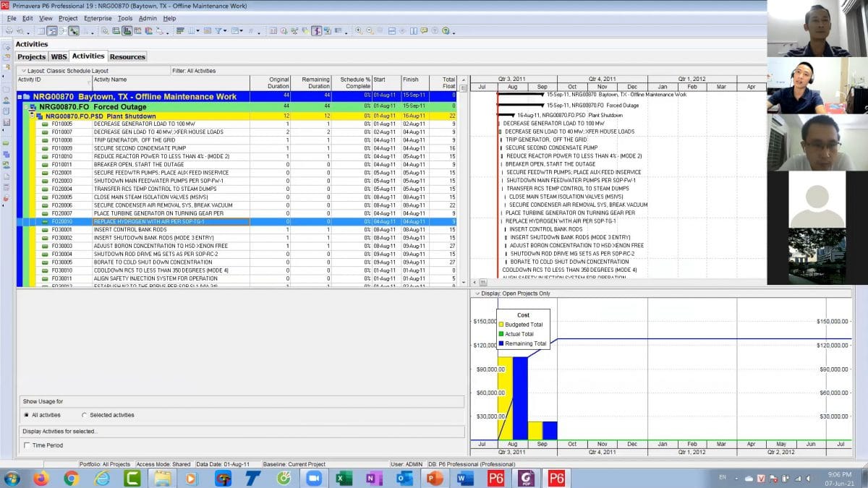Open Zoom app from the taskbar
Image resolution: width=868 pixels, height=488 pixels.
314,478
